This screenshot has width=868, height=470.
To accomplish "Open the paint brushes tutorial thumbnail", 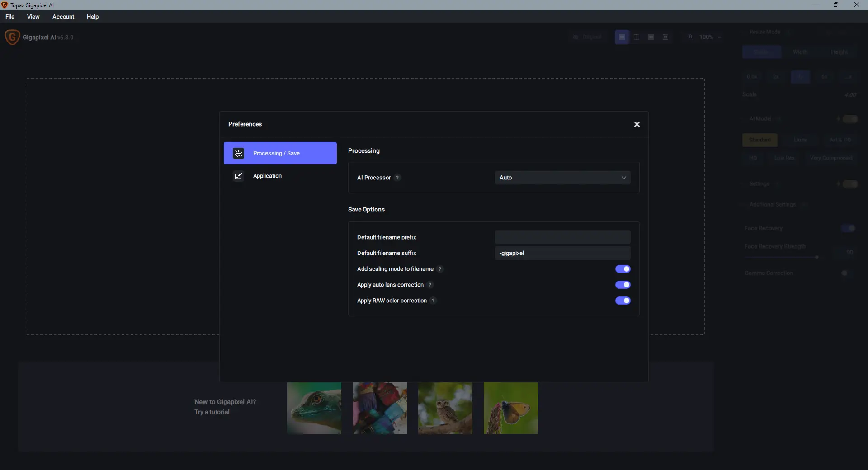I will click(x=380, y=408).
